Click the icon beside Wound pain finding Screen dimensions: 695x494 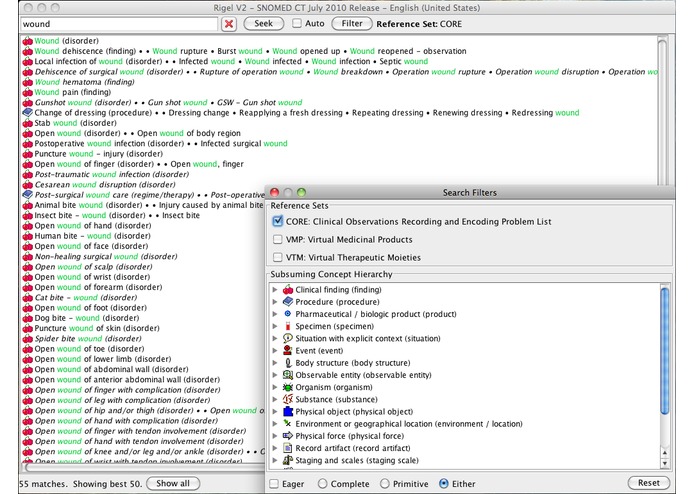27,92
